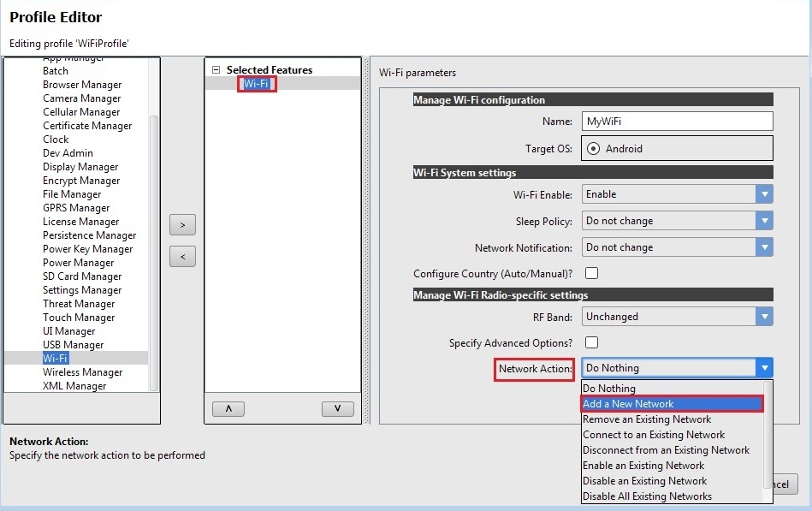Screen dimensions: 812x511
Task: Move selected feature down with V button
Action: [337, 409]
